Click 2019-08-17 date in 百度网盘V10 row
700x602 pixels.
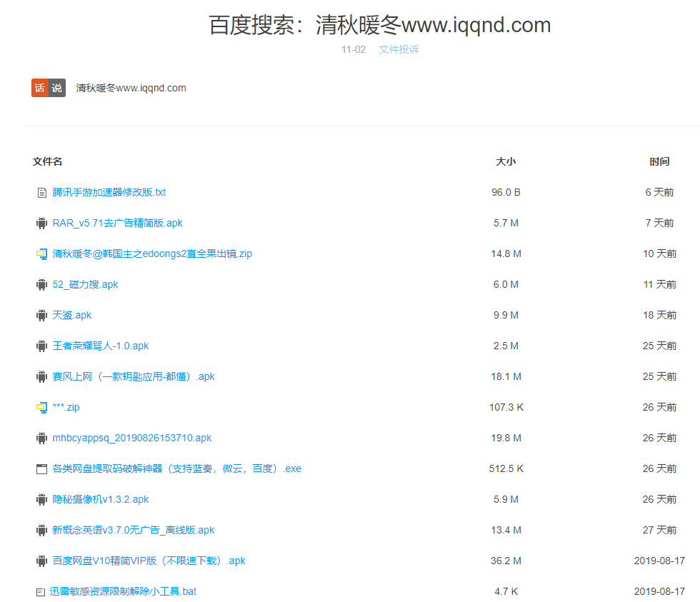[x=659, y=561]
